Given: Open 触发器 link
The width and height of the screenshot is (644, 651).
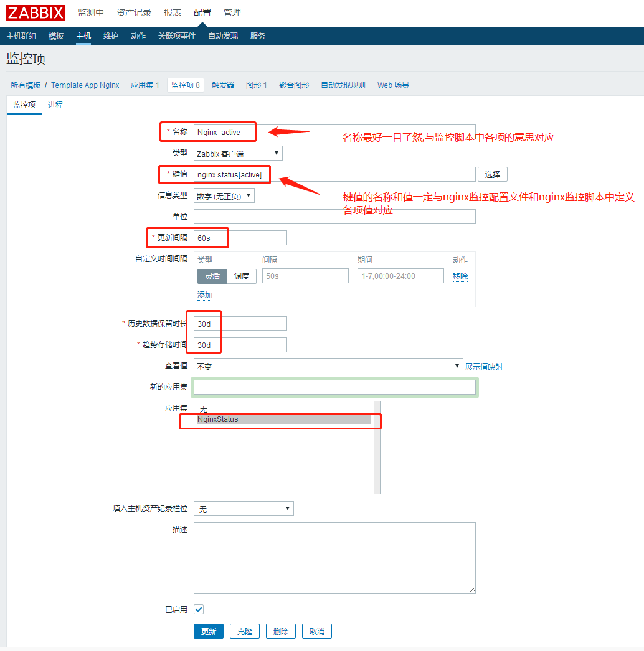Looking at the screenshot, I should 223,85.
